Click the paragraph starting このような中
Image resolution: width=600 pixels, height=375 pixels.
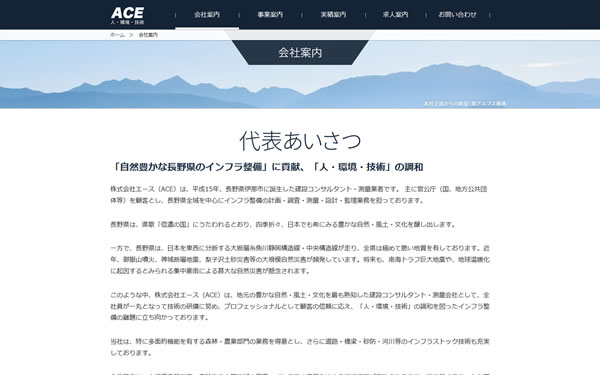pos(300,306)
